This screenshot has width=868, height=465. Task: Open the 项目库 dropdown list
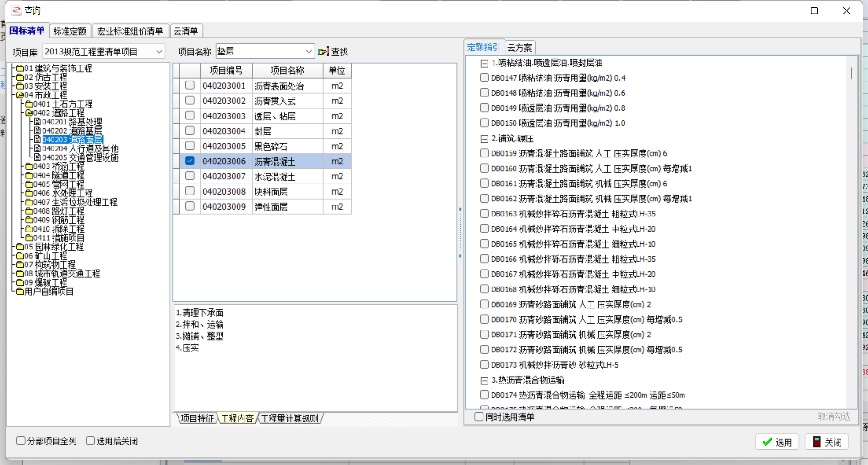159,52
